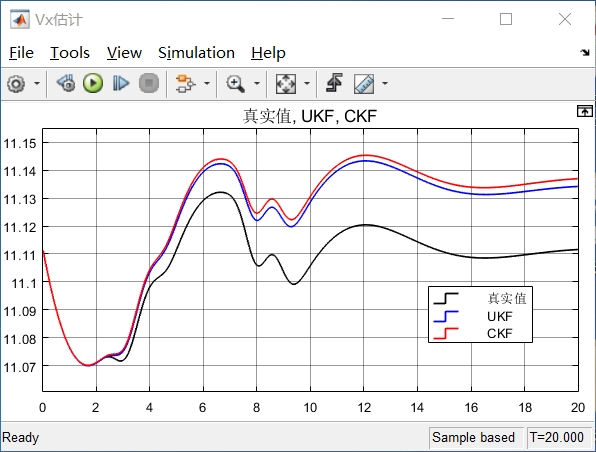This screenshot has height=452, width=596.
Task: Expand the measurements dropdown arrow
Action: 385,83
